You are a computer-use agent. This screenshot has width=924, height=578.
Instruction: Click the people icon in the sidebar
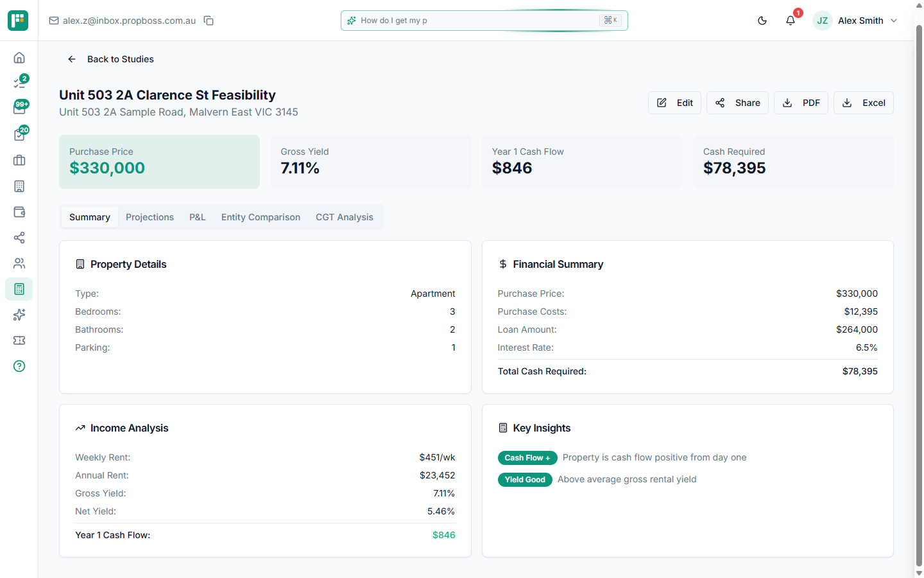19,263
